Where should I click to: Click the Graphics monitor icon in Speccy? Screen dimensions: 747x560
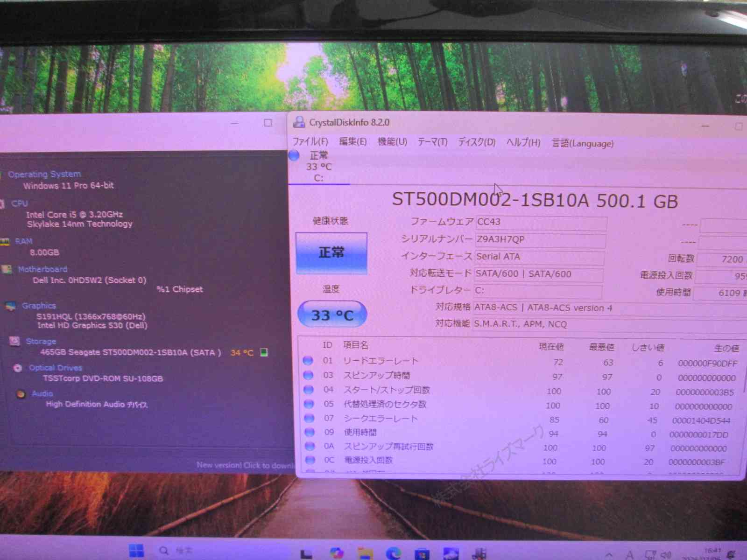point(10,306)
